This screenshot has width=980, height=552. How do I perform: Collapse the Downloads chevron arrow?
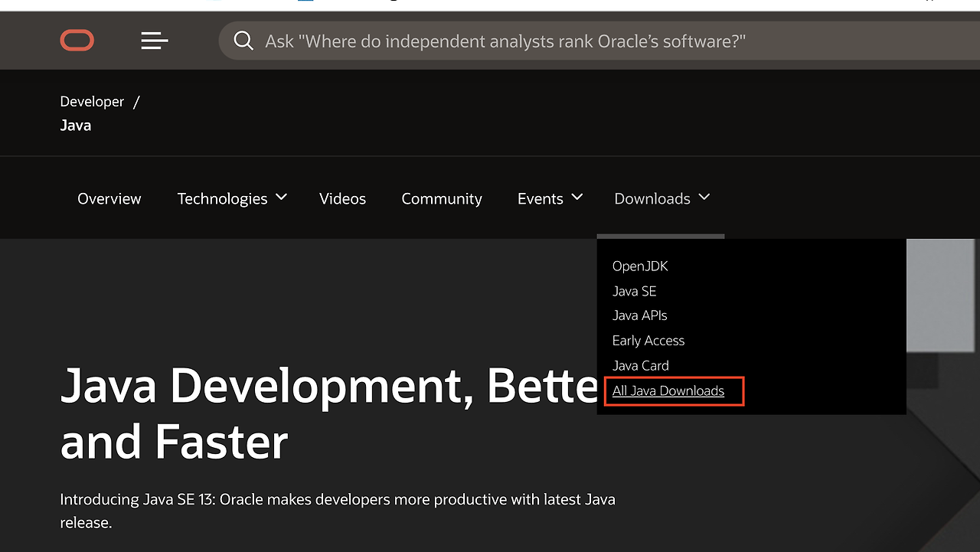click(704, 198)
